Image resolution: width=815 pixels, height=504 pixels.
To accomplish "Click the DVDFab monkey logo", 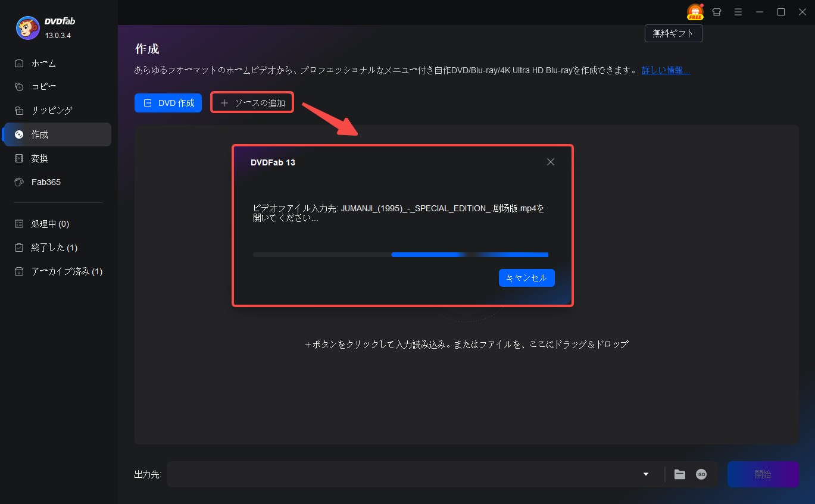I will [28, 27].
